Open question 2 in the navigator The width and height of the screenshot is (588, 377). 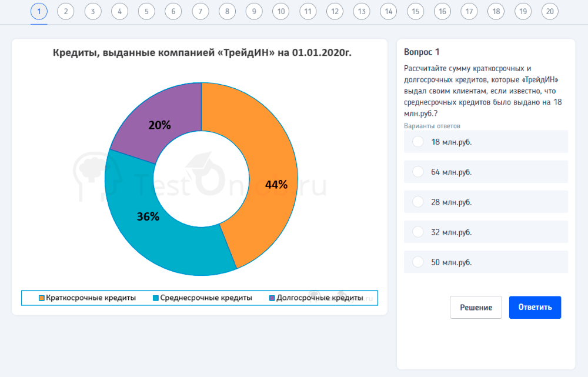coord(66,11)
